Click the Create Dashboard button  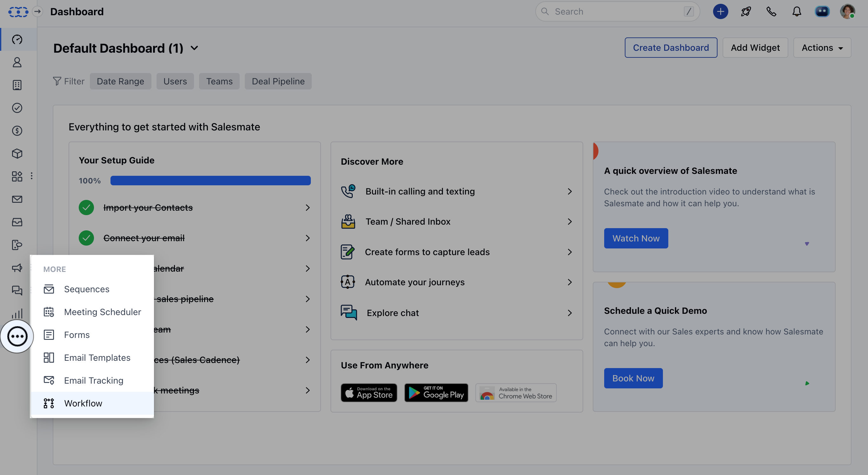pyautogui.click(x=671, y=48)
